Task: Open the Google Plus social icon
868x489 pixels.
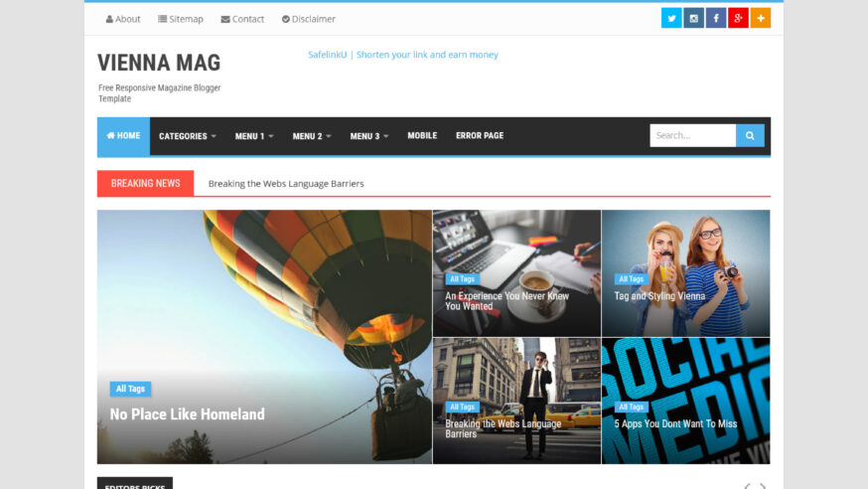Action: click(x=738, y=18)
